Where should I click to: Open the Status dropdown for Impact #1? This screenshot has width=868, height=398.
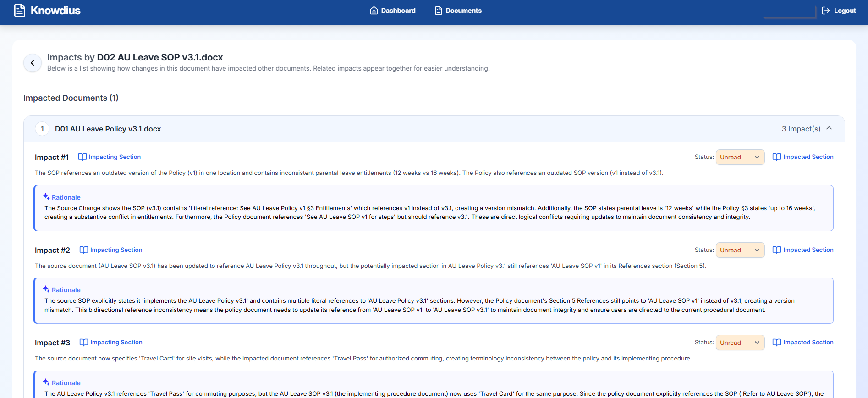[x=740, y=157]
